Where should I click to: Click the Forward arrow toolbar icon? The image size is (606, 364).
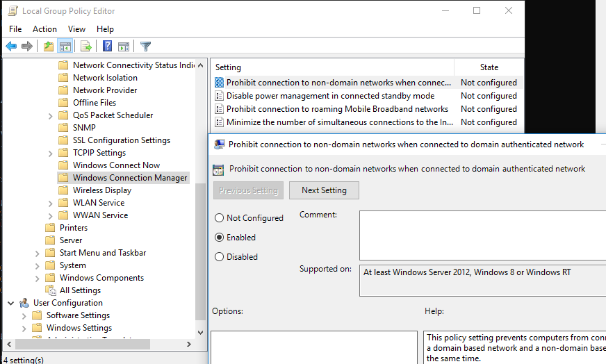pos(26,47)
